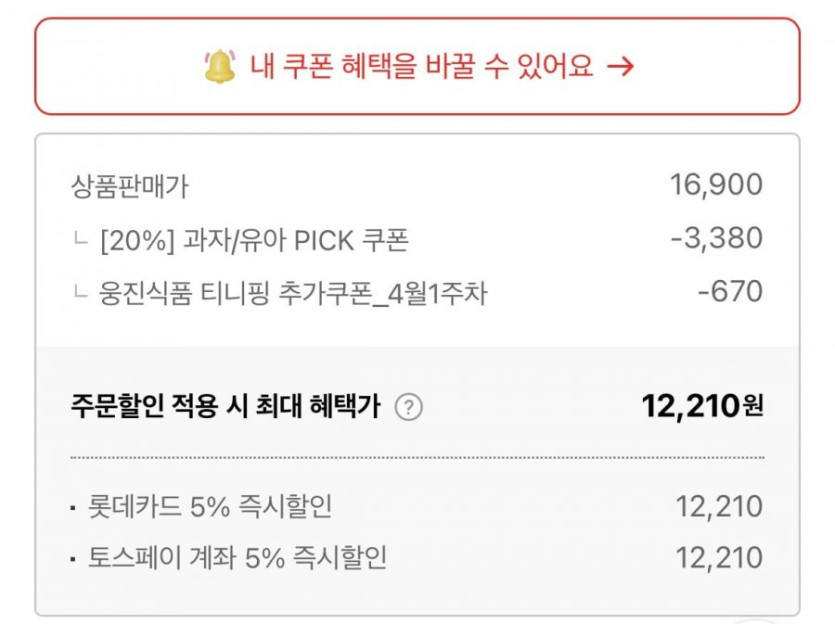Viewport: 835px width, 624px height.
Task: Select the [20%] 과자/유아 PICK 쿠폰 row
Action: (x=255, y=240)
